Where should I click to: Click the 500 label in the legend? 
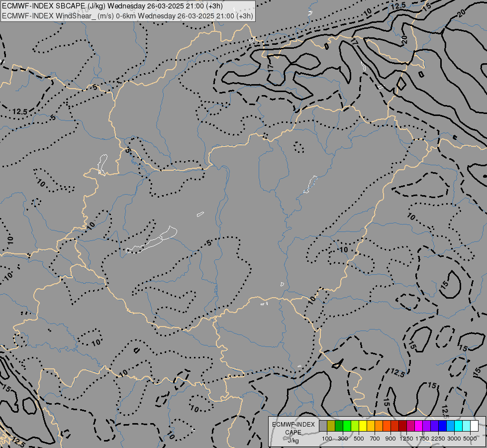(359, 439)
